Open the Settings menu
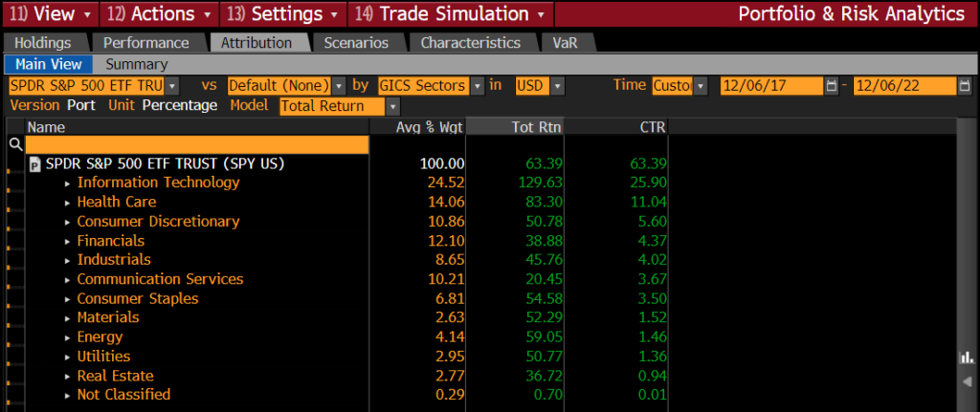The image size is (980, 412). (284, 13)
